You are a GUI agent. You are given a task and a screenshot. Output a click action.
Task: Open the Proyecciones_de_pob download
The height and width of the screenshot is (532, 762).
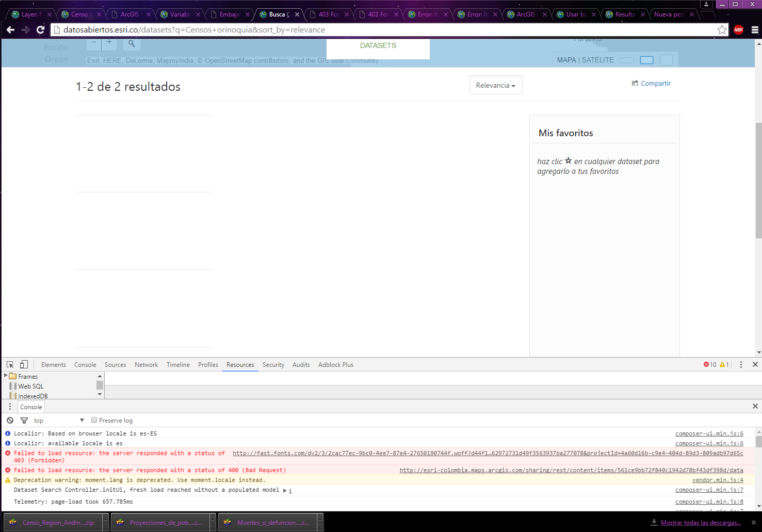(160, 522)
